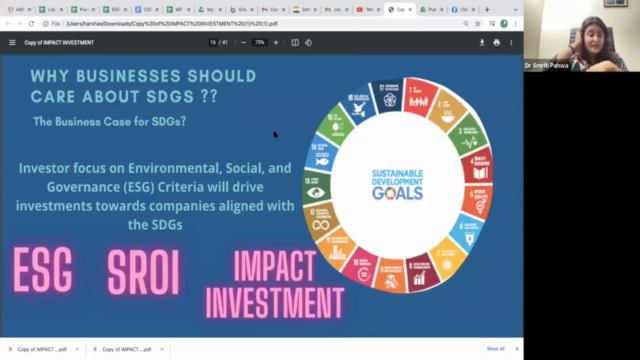This screenshot has width=640, height=360.
Task: Reload the current page
Action: (31, 24)
